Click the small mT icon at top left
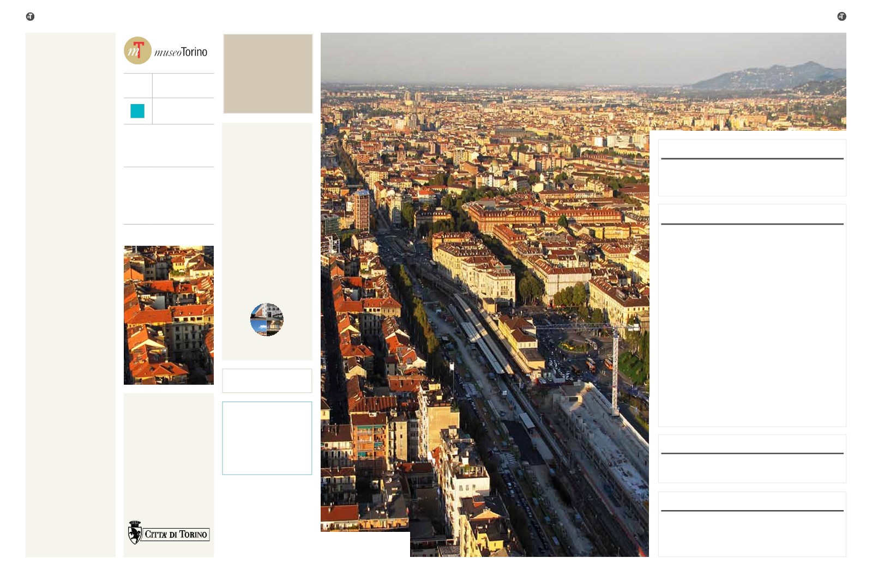 point(31,17)
